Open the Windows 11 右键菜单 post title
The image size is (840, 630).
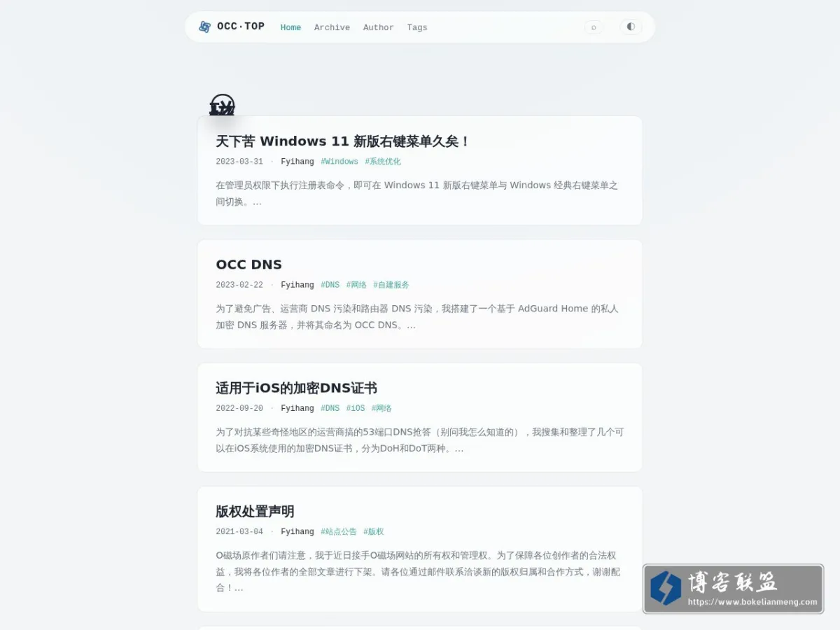click(x=342, y=141)
